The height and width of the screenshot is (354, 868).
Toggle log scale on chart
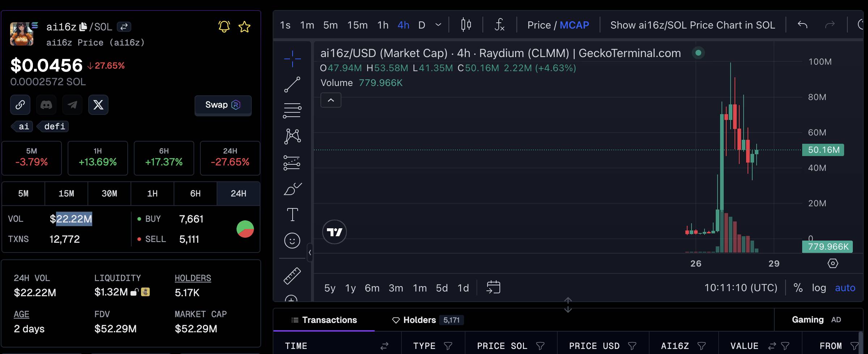point(819,288)
